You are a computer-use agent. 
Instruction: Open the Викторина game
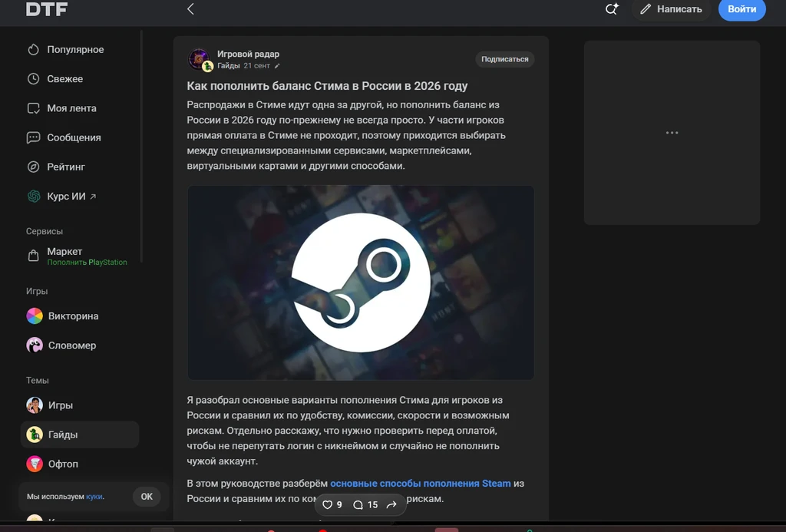[73, 316]
